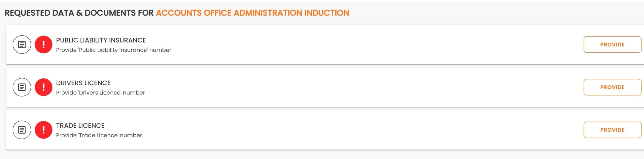Image resolution: width=644 pixels, height=159 pixels.
Task: Provide the Public Liability Insurance number
Action: pyautogui.click(x=612, y=45)
